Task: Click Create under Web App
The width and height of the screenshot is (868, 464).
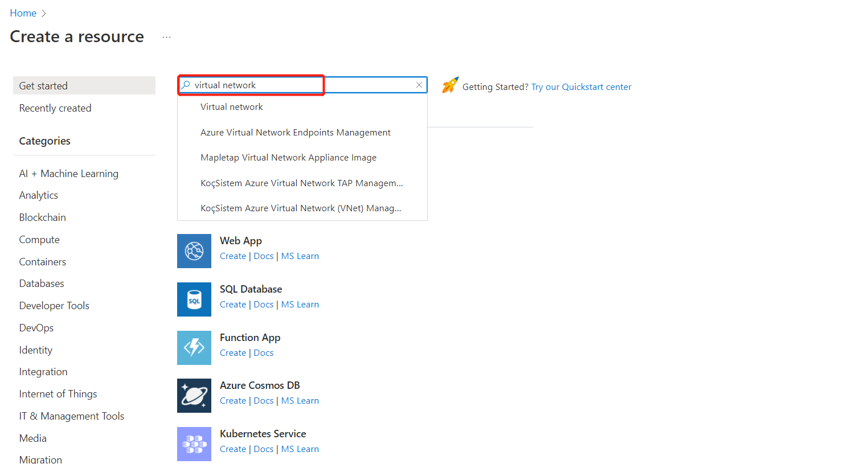Action: 233,256
